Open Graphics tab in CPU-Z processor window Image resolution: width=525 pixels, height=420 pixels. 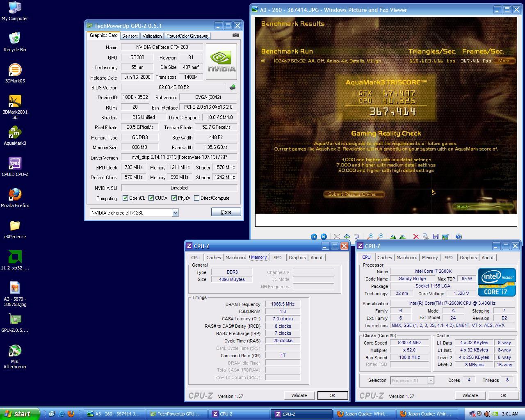point(468,258)
